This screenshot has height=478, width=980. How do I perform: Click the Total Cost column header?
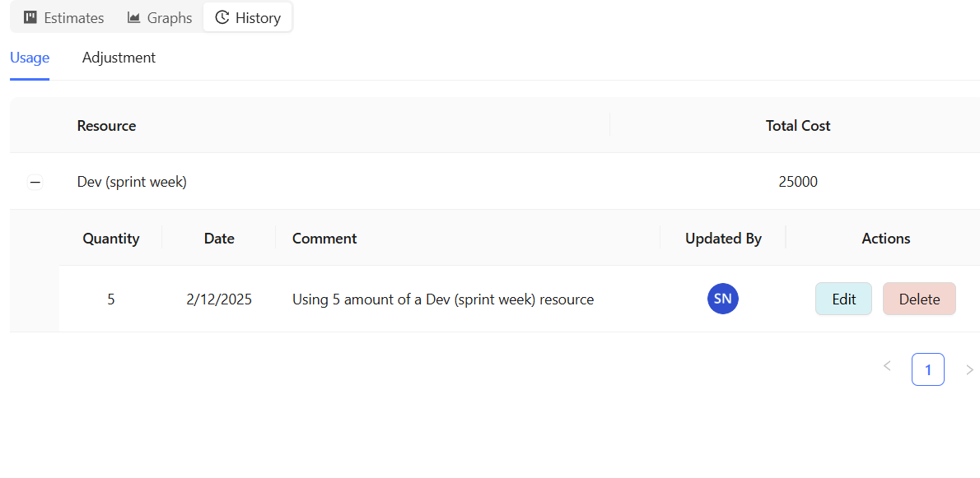797,126
